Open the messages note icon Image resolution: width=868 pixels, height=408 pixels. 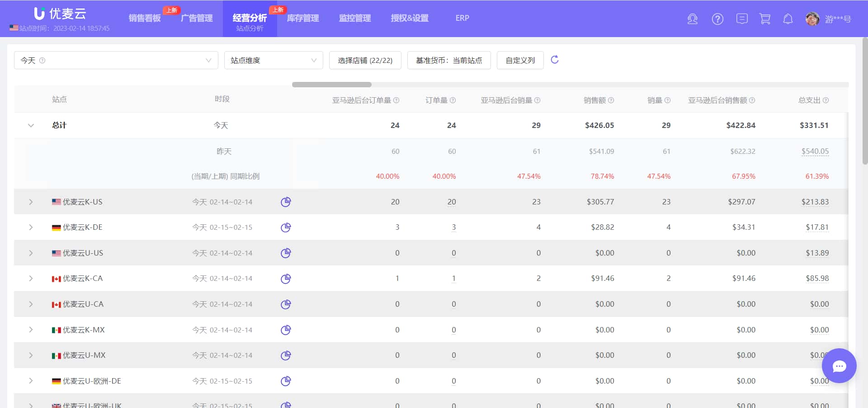[742, 19]
